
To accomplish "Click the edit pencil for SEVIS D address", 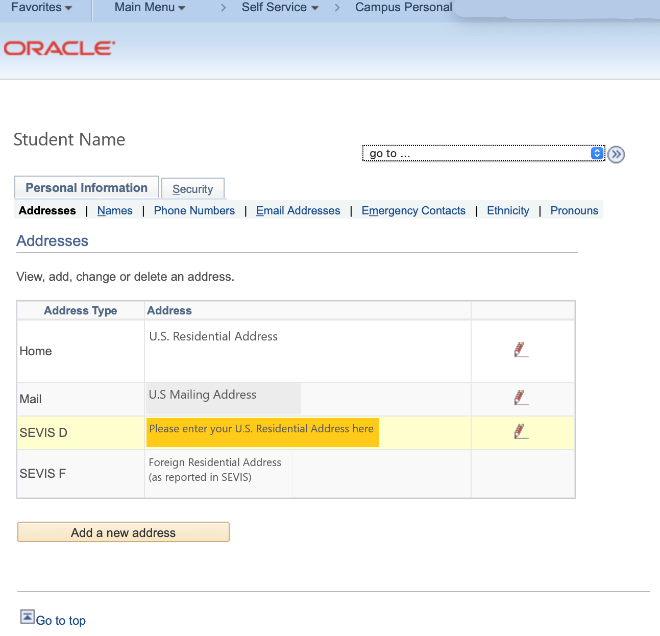I will [x=520, y=431].
